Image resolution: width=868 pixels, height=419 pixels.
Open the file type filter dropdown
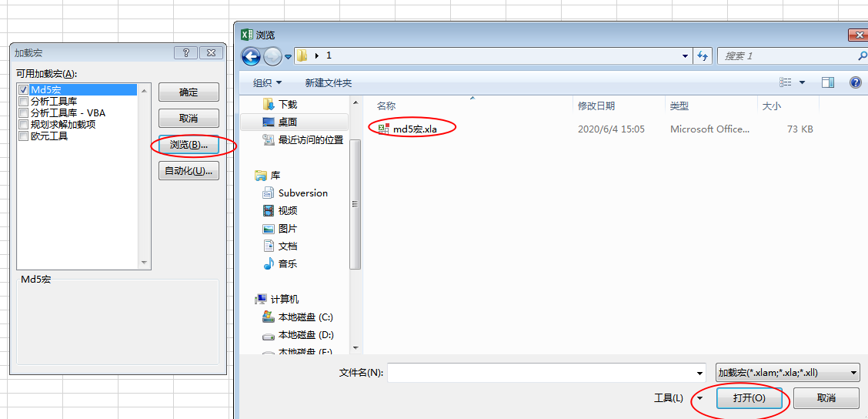coord(788,373)
